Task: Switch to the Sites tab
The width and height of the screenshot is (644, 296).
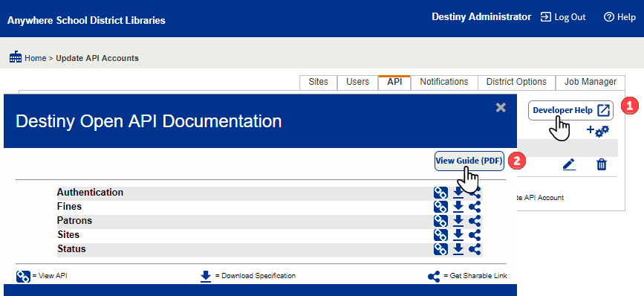Action: coord(319,83)
